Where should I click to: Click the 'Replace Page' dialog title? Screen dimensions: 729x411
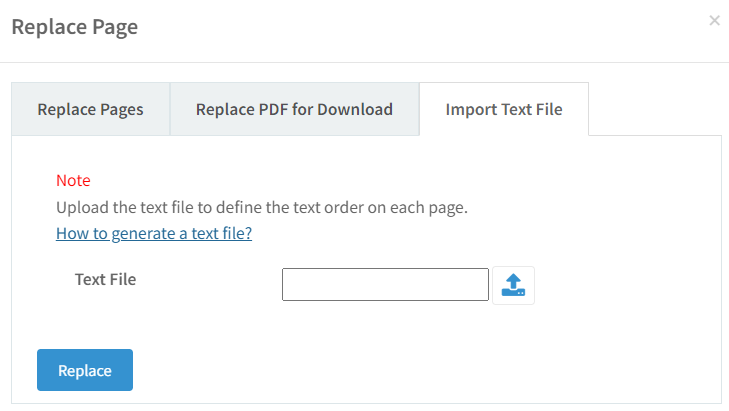coord(75,27)
